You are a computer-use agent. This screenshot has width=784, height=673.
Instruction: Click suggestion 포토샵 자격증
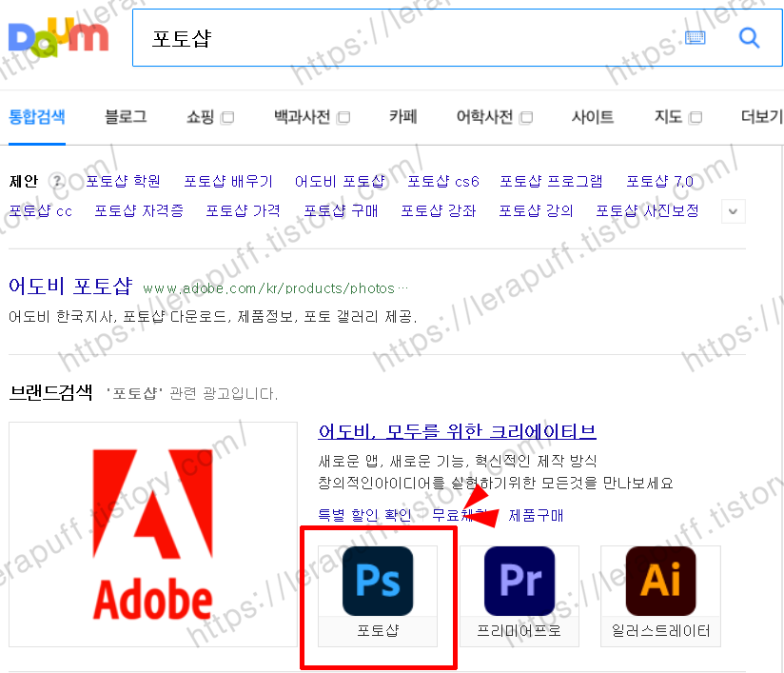tap(139, 210)
